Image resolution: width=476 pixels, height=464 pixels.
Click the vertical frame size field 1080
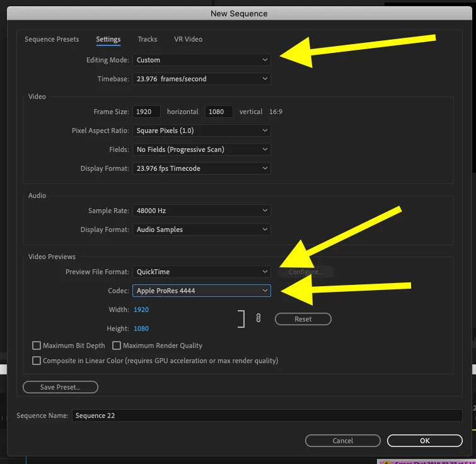click(219, 112)
